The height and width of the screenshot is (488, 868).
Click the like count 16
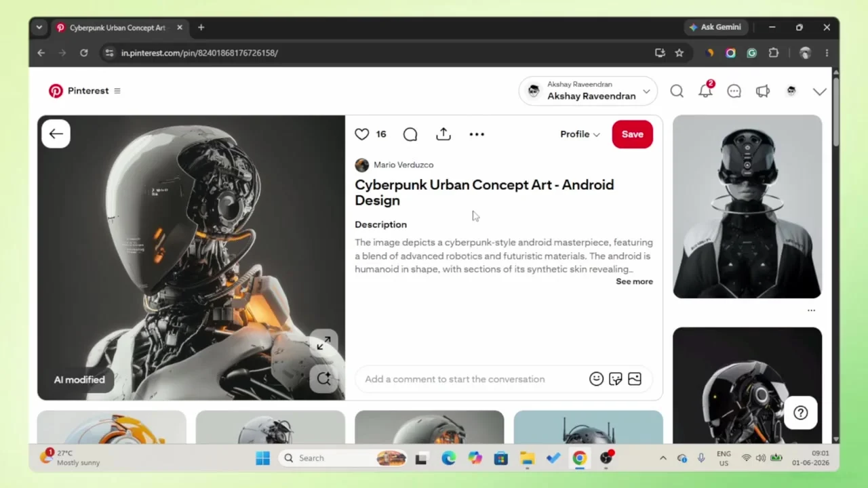click(x=381, y=134)
